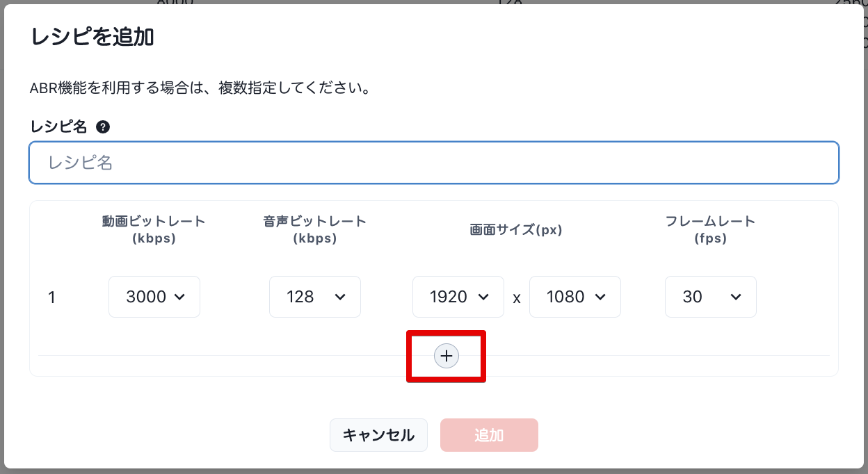Click the pink 追加 button
868x474 pixels.
point(489,435)
